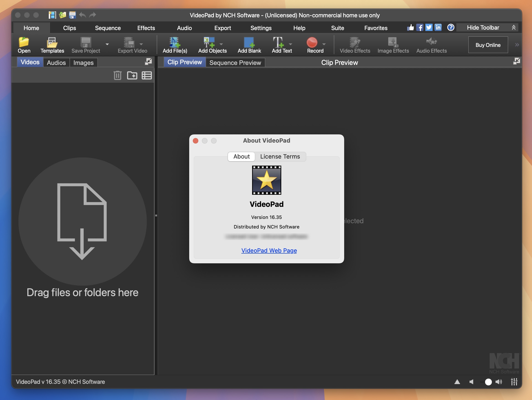Click the new project icon in title bar
This screenshot has width=532, height=400.
pos(52,15)
